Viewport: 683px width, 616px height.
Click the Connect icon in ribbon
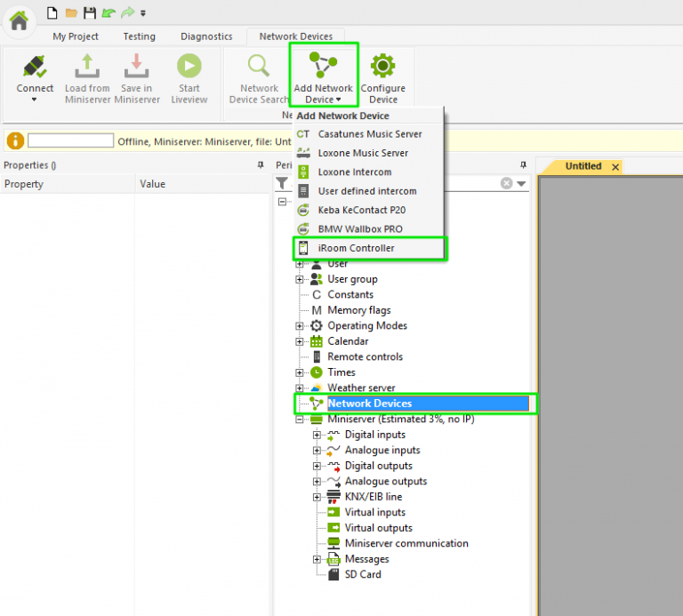[x=35, y=68]
